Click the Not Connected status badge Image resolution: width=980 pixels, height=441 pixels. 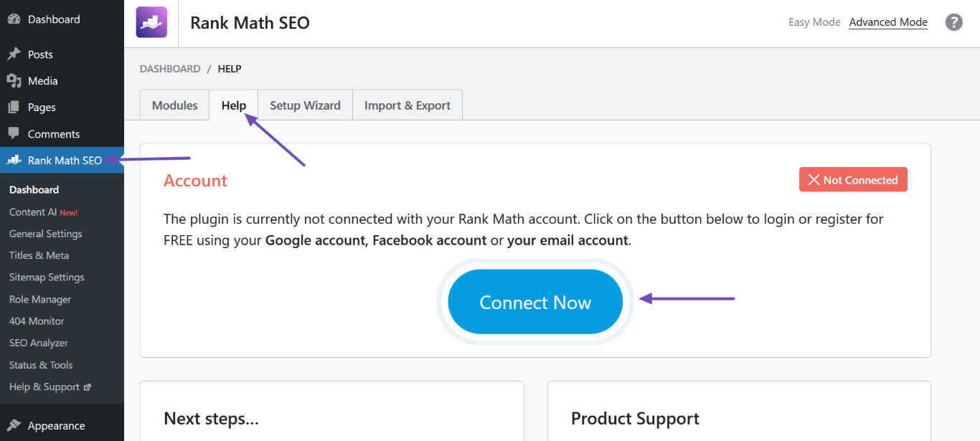coord(853,180)
